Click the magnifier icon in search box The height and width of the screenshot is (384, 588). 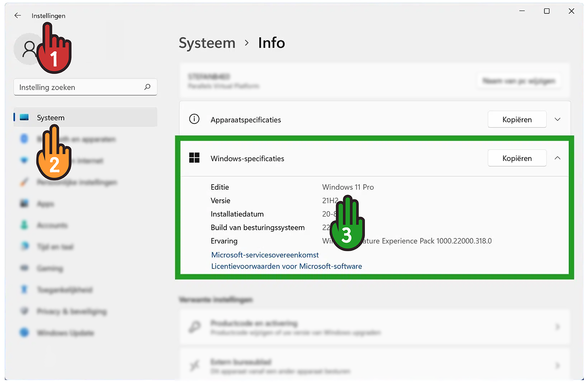coord(147,87)
